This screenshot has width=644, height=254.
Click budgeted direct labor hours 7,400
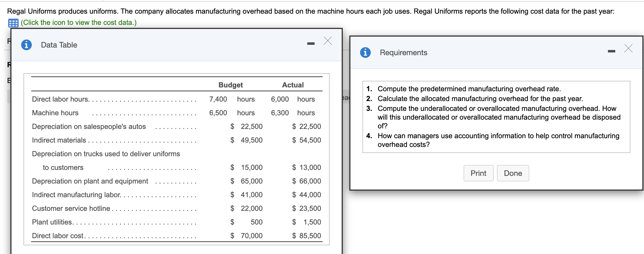218,99
